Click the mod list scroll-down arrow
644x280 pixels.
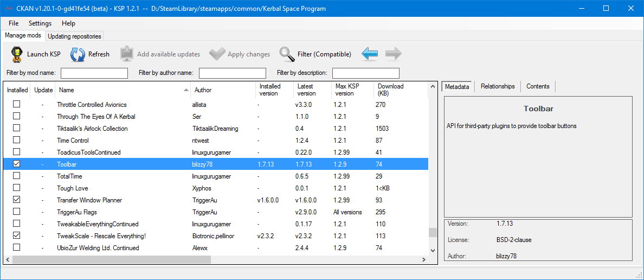[433, 250]
